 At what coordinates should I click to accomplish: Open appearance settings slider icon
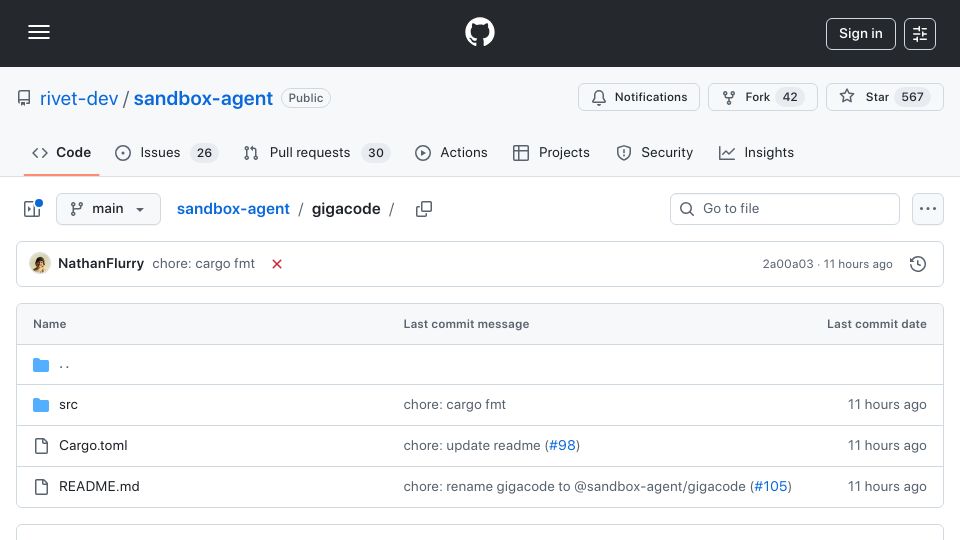(x=920, y=34)
